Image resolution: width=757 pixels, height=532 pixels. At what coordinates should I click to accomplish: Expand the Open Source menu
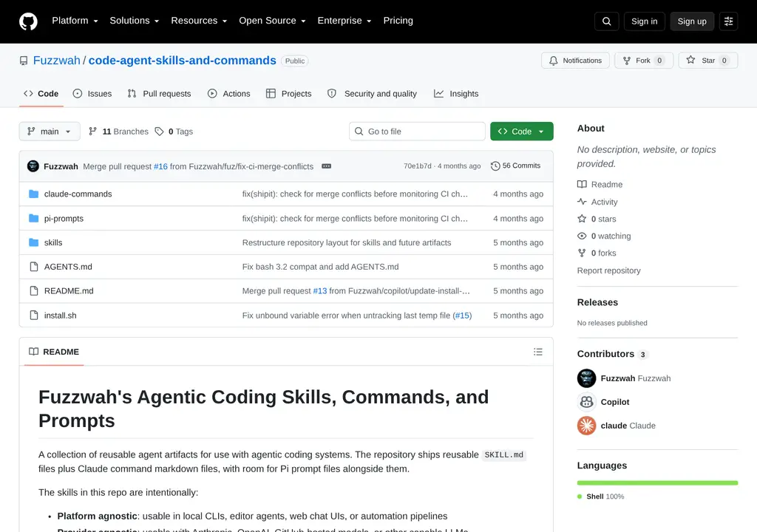272,21
